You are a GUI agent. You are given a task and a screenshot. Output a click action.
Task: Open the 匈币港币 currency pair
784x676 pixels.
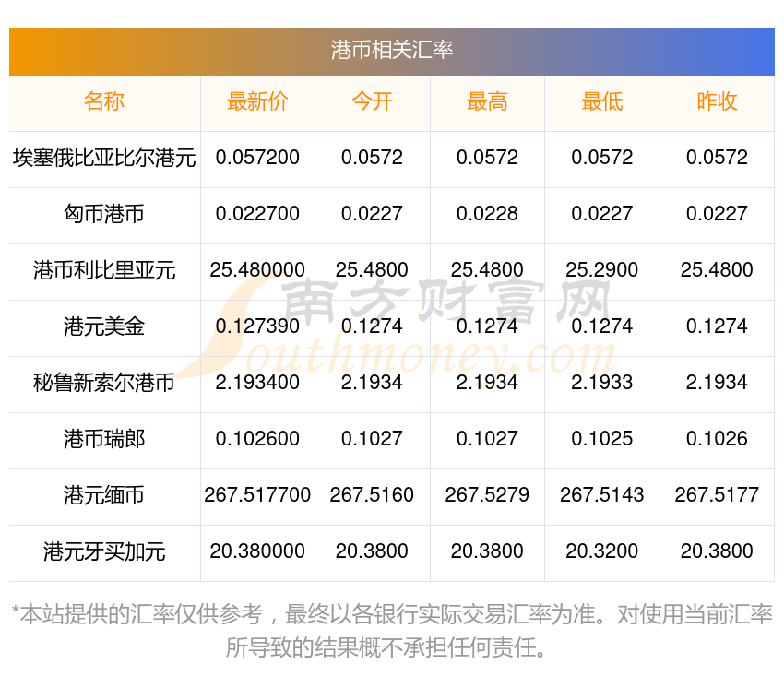click(x=104, y=214)
